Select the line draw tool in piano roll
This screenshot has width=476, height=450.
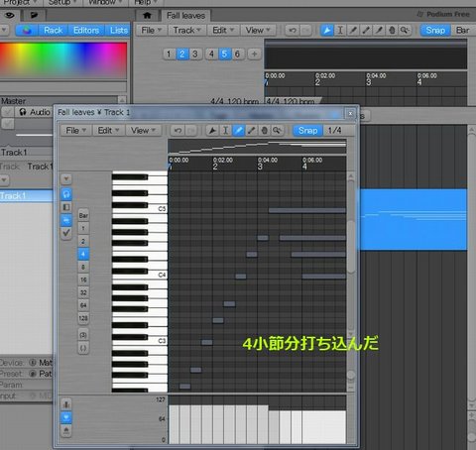(251, 131)
